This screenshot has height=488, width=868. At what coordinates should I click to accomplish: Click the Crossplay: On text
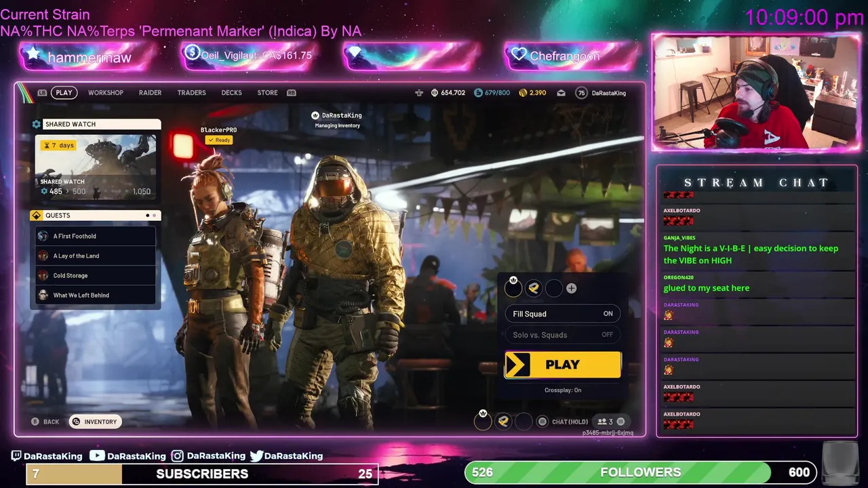click(563, 390)
